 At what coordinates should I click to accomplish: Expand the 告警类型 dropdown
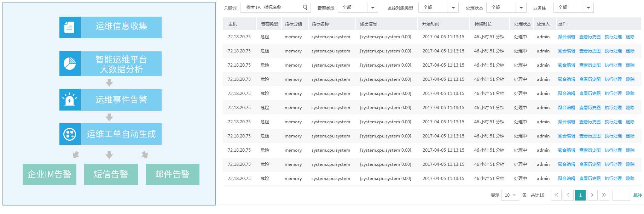pyautogui.click(x=372, y=7)
